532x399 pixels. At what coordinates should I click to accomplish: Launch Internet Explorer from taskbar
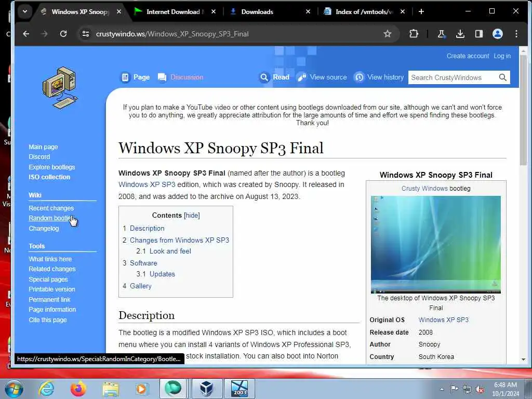46,389
